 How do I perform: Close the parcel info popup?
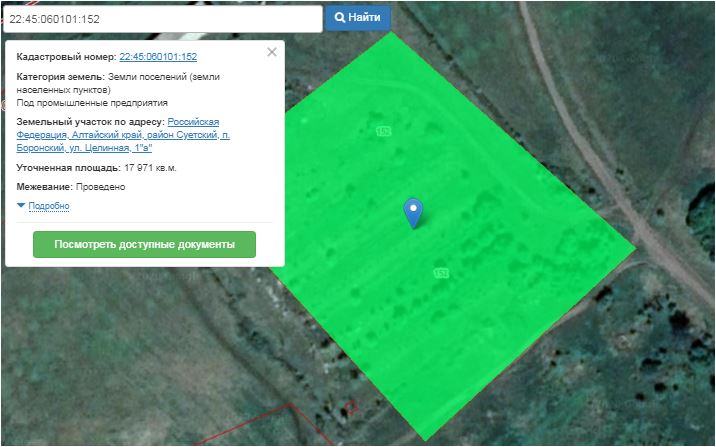coord(272,52)
